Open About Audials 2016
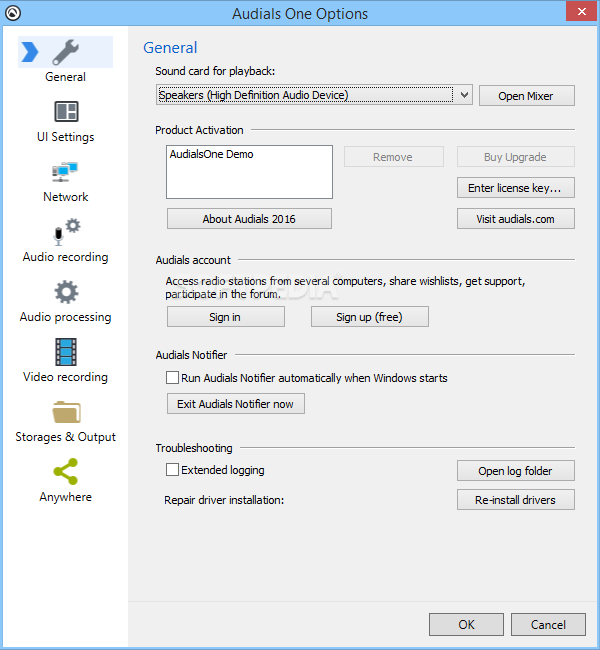Viewport: 600px width, 650px height. (249, 218)
